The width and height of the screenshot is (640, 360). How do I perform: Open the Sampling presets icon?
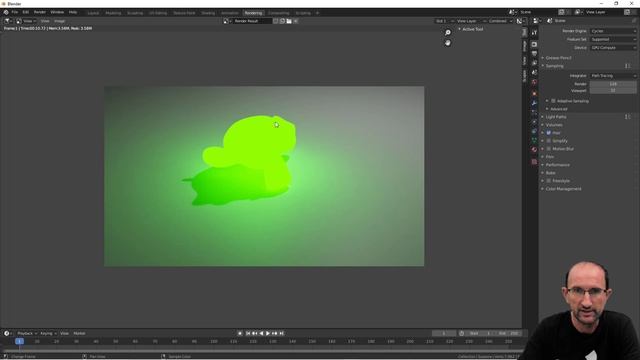point(628,66)
